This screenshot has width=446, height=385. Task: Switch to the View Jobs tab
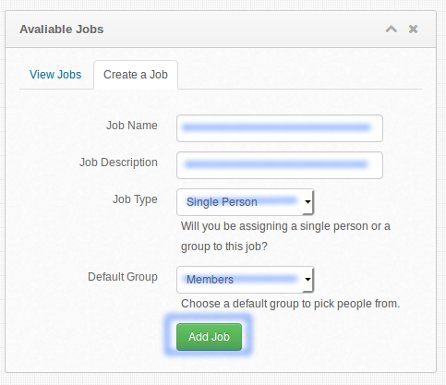point(55,75)
